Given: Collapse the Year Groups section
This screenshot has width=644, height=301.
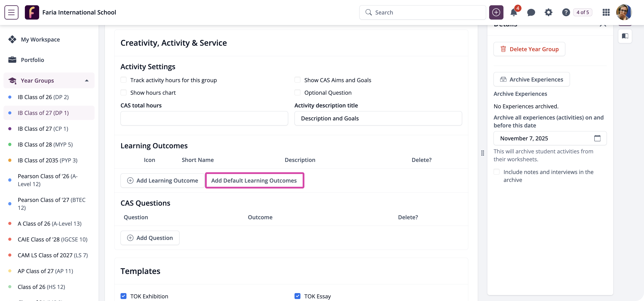Looking at the screenshot, I should coord(86,80).
